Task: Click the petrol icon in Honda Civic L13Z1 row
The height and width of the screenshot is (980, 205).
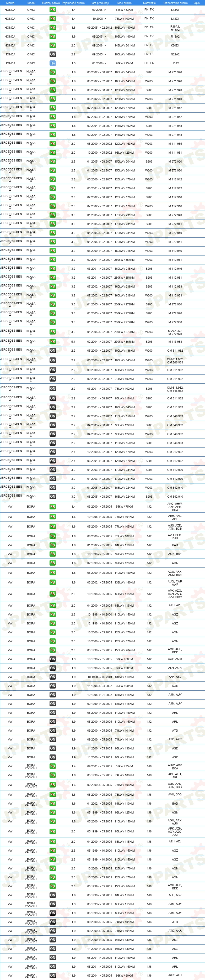Action: pos(53,19)
